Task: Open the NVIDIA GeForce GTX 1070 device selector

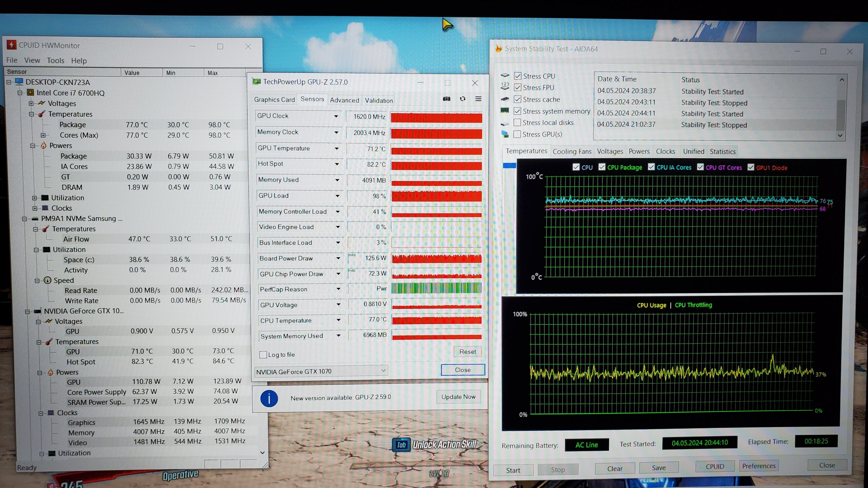Action: pyautogui.click(x=321, y=371)
